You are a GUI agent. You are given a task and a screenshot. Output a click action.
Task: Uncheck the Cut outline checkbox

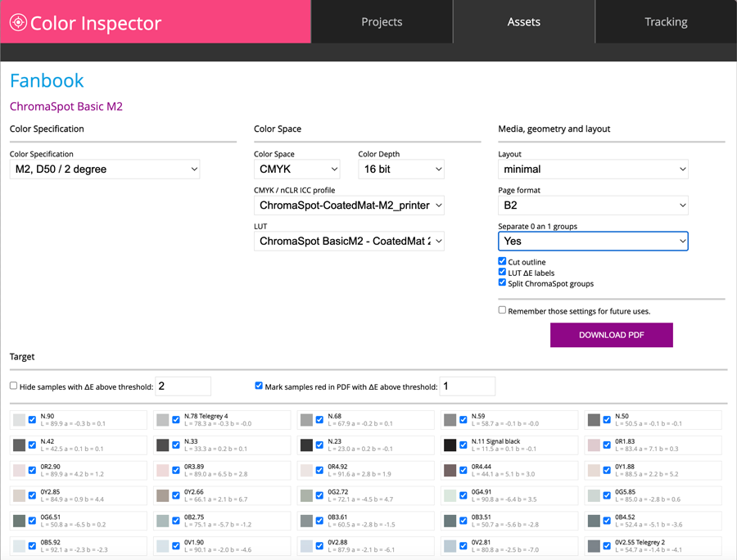[503, 261]
